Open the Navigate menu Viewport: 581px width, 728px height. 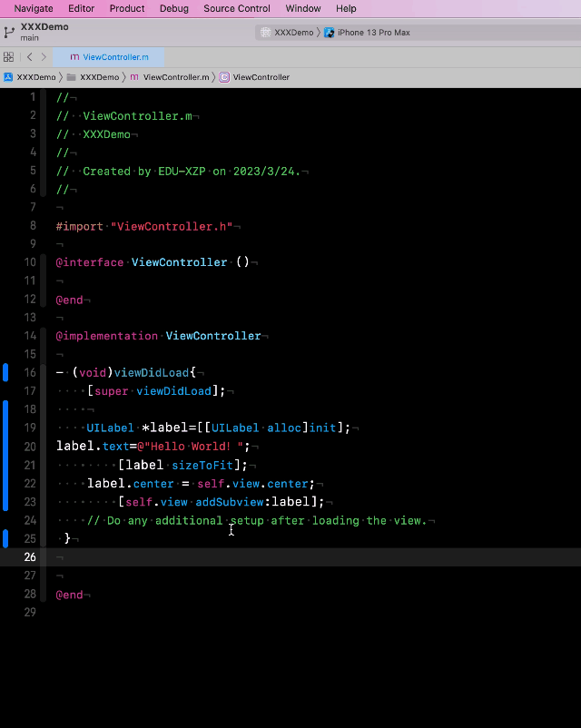tap(34, 8)
